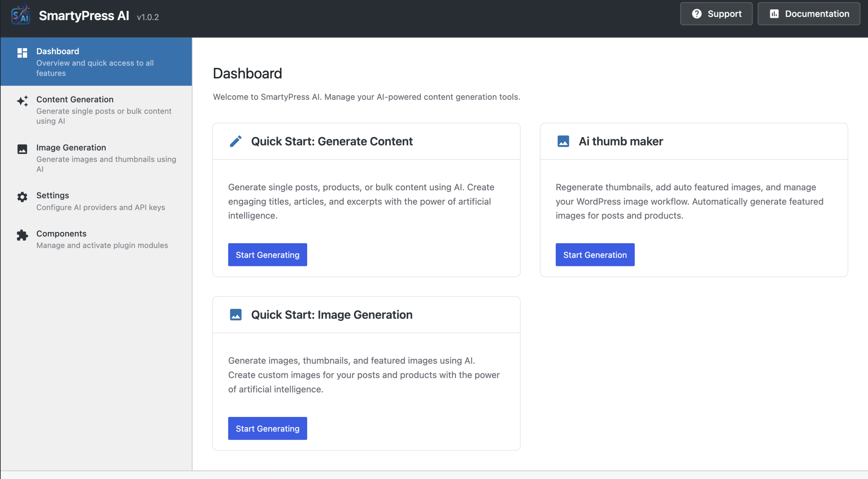Viewport: 868px width, 479px height.
Task: Select the Dashboard grid icon in sidebar
Action: (x=22, y=53)
